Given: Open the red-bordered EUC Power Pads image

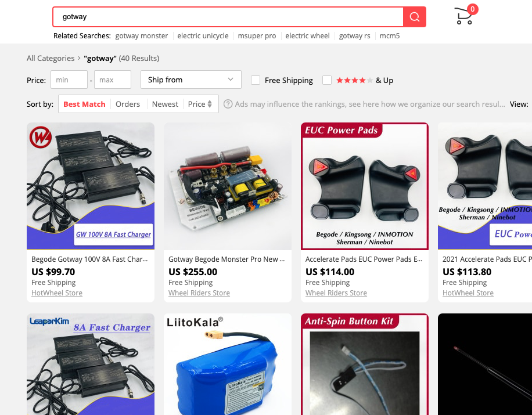Looking at the screenshot, I should tap(365, 186).
